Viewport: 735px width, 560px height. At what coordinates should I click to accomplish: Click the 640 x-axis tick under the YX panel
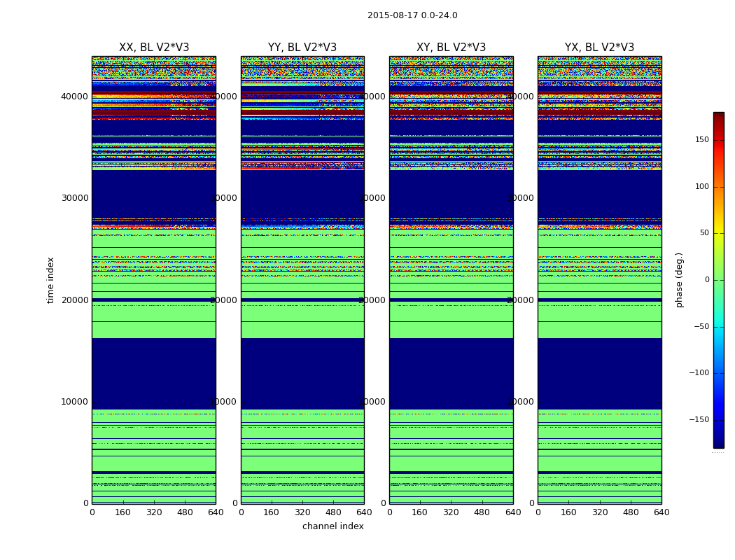(661, 512)
